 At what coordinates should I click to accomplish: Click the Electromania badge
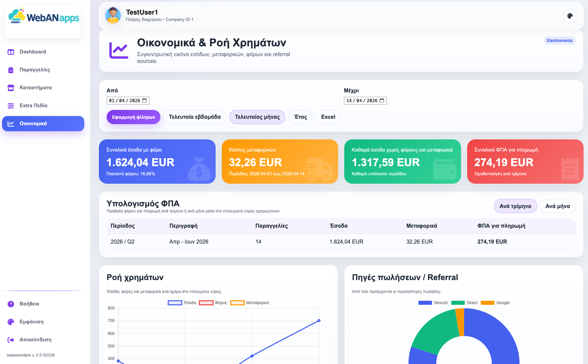click(560, 41)
